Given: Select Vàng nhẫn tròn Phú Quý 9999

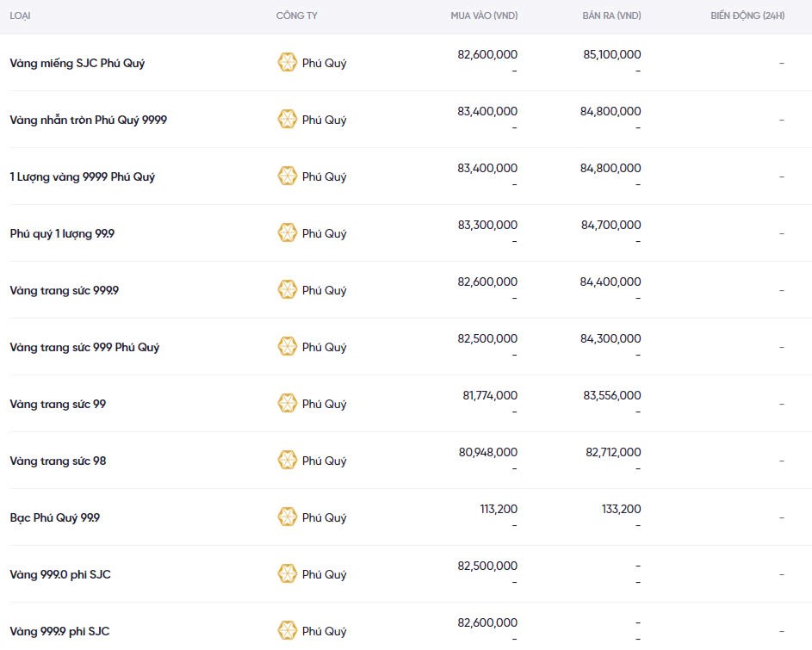Looking at the screenshot, I should click(x=88, y=120).
